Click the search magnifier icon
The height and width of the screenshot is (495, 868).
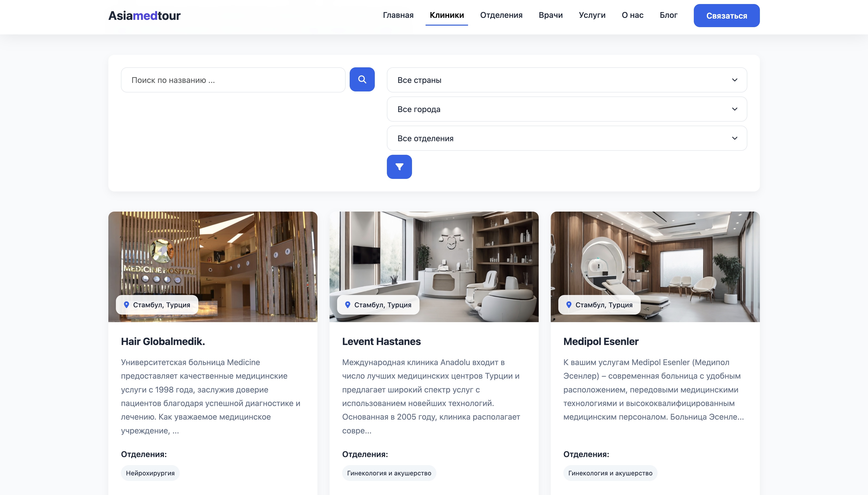pos(362,79)
